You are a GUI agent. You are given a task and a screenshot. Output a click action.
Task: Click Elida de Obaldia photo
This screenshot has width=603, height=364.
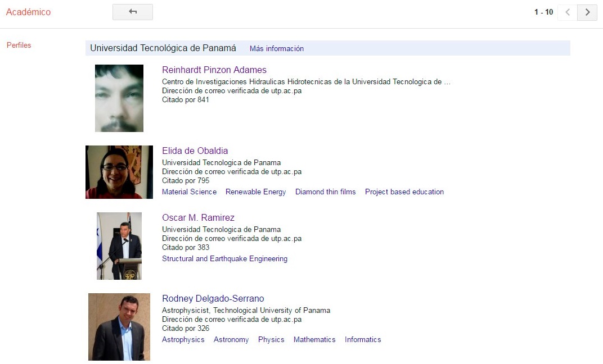coord(119,172)
